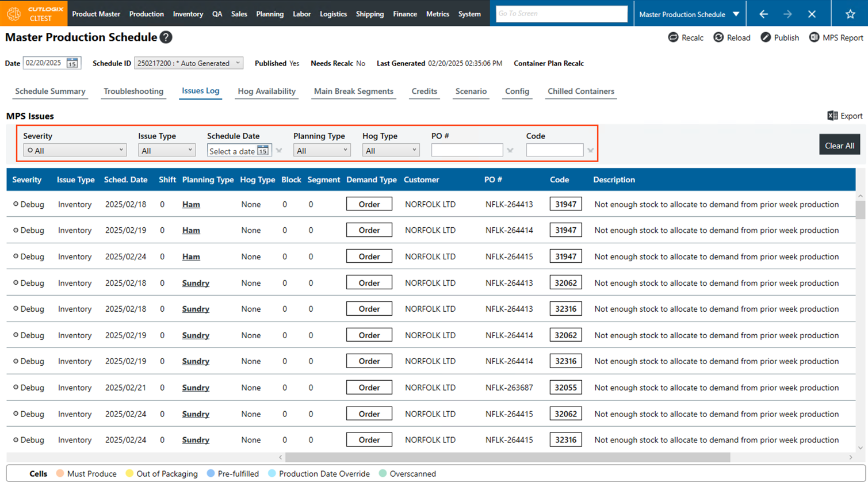Type in the PO # filter field
This screenshot has width=868, height=486.
pos(466,150)
